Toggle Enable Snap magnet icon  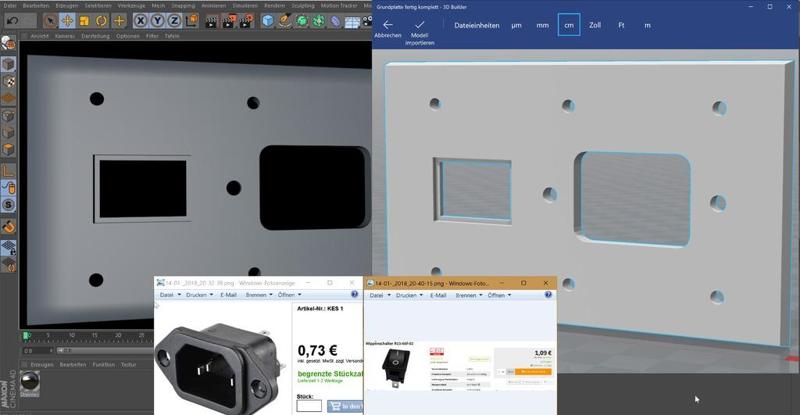[8, 226]
